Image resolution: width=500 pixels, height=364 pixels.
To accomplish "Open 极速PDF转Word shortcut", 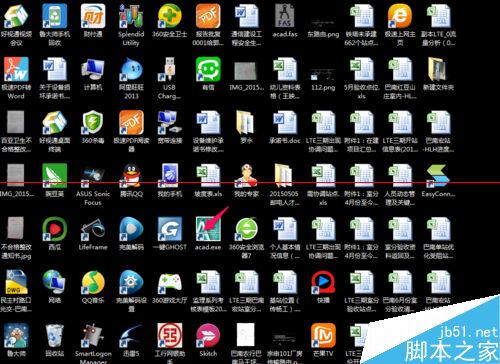I will 16,69.
